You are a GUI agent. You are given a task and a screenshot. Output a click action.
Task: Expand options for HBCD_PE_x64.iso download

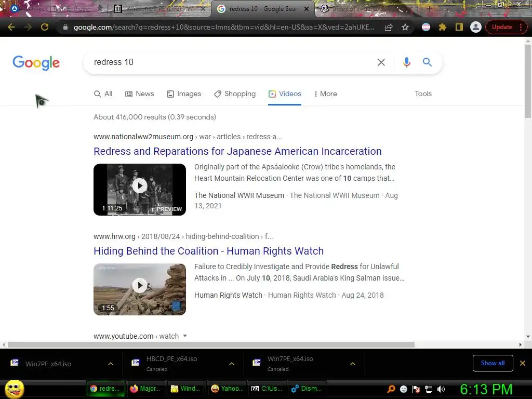(x=232, y=364)
